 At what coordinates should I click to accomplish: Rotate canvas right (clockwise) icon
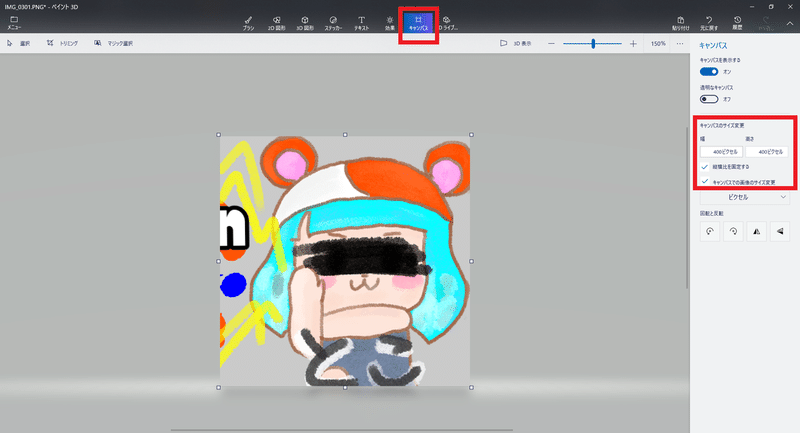click(x=733, y=231)
